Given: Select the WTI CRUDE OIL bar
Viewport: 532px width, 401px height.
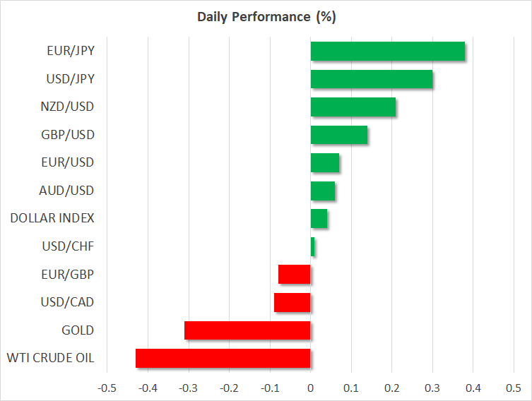Looking at the screenshot, I should pyautogui.click(x=223, y=358).
